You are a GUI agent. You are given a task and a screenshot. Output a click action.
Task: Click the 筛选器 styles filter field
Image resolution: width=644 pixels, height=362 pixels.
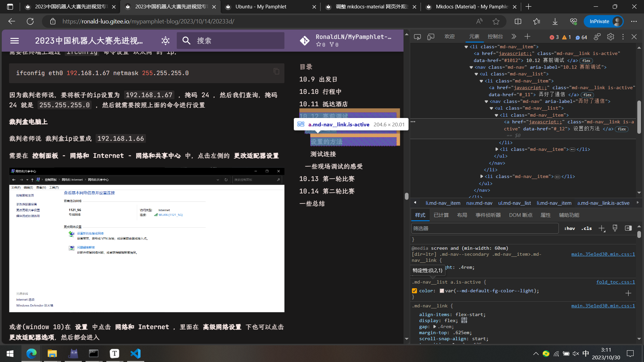[484, 228]
